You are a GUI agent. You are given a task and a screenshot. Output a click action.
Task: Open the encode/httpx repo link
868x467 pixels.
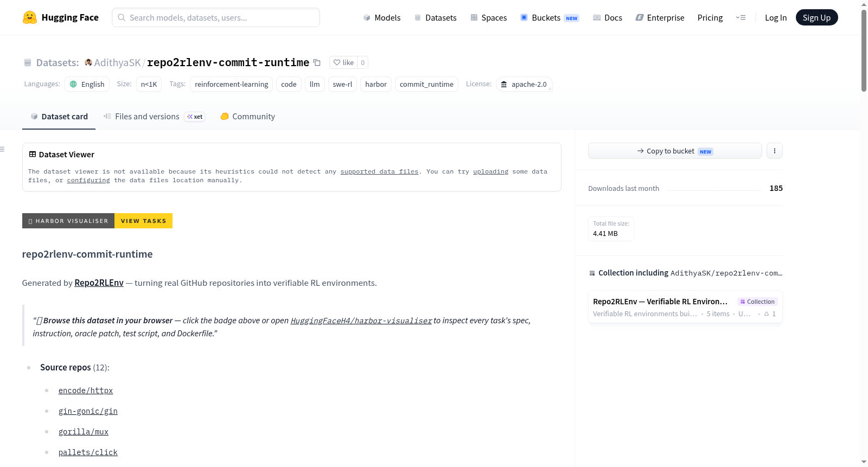tap(86, 391)
